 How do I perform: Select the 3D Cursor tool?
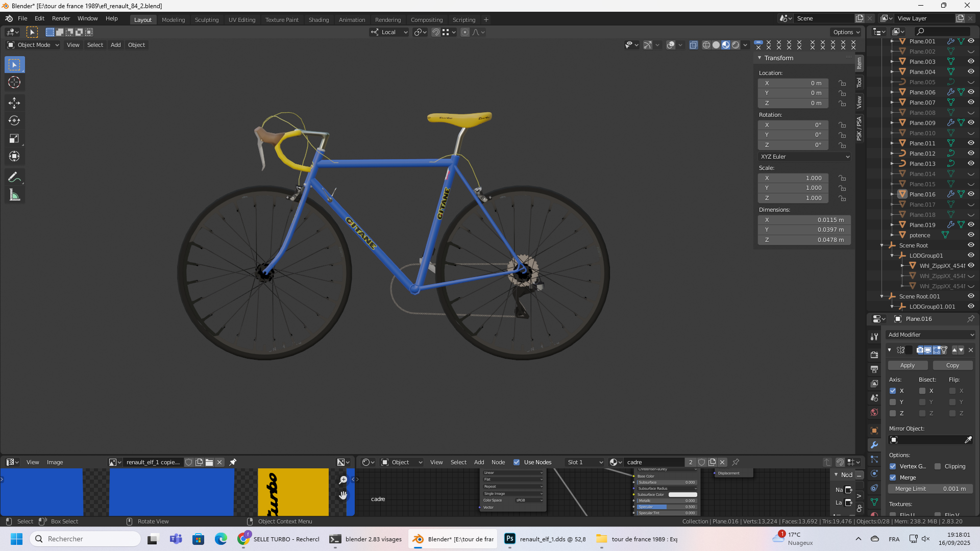point(14,83)
